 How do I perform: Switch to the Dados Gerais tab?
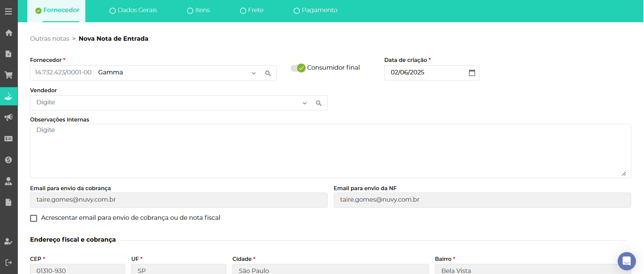coord(134,10)
